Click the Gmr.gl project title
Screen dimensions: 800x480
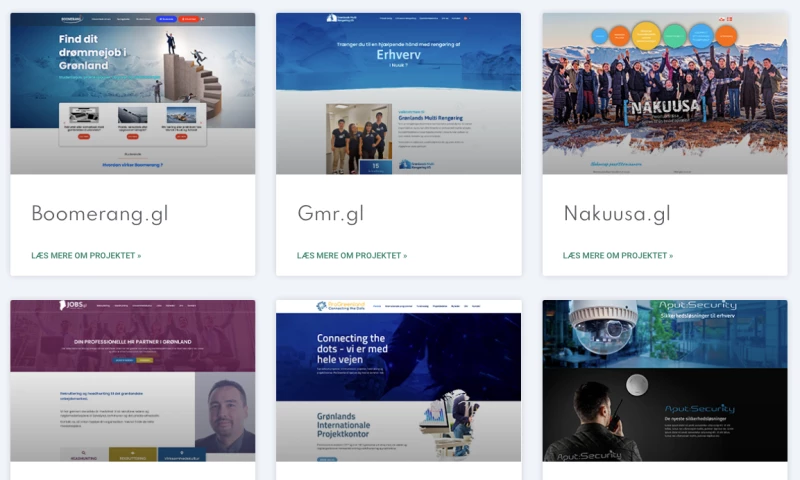331,214
